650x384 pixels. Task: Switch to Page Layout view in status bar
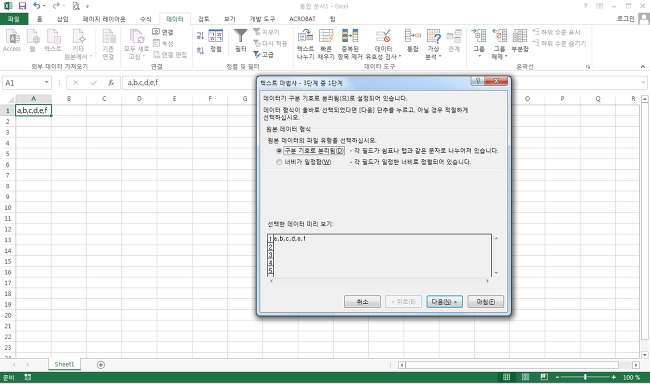tap(525, 377)
